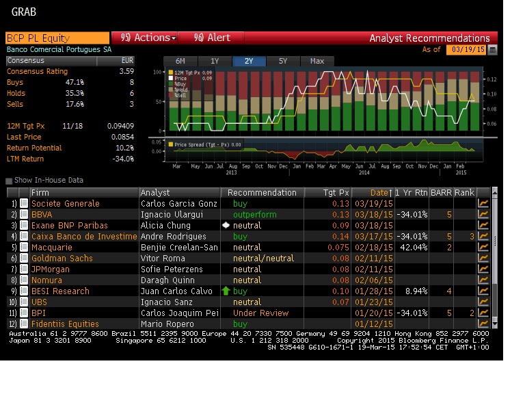Click the BCP PL Equity ticker field
This screenshot has height=420, width=525.
(57, 38)
